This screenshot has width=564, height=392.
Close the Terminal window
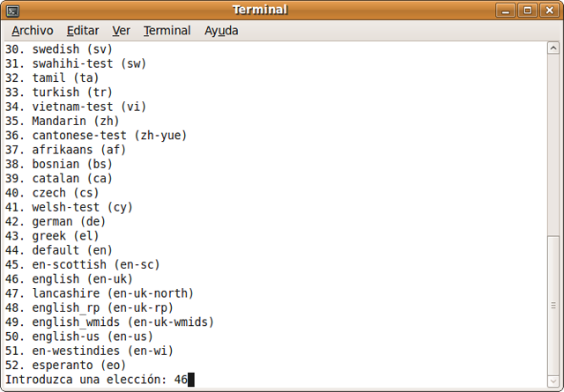click(549, 10)
